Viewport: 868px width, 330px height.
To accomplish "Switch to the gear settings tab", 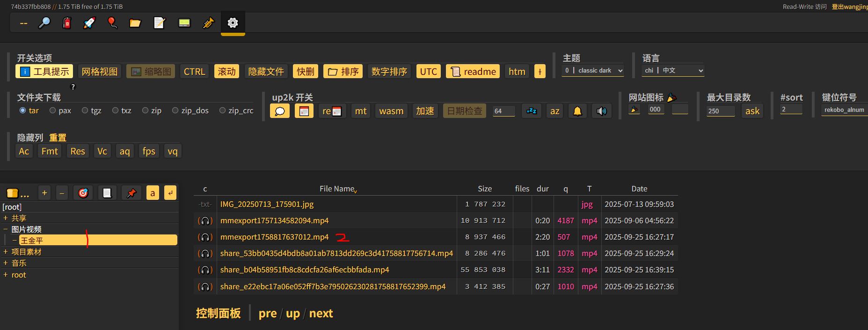I will pos(233,22).
